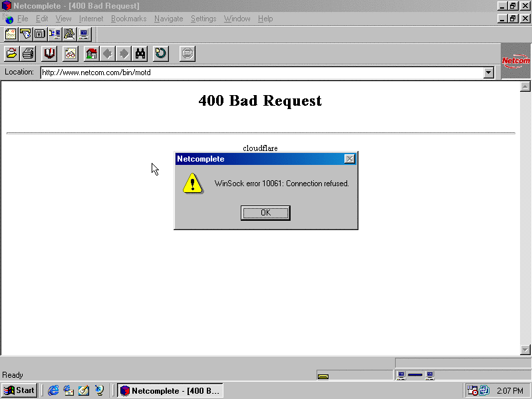This screenshot has height=399, width=532.
Task: Click the Back arrow toolbar icon
Action: pyautogui.click(x=107, y=53)
